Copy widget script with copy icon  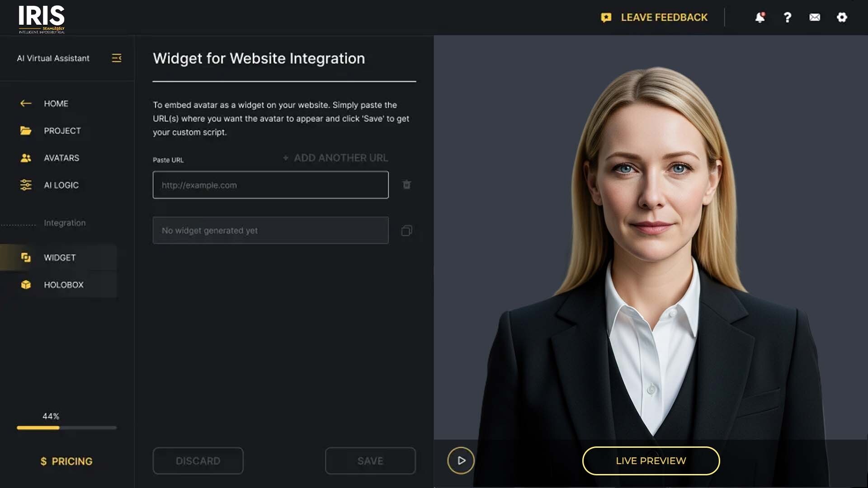406,230
